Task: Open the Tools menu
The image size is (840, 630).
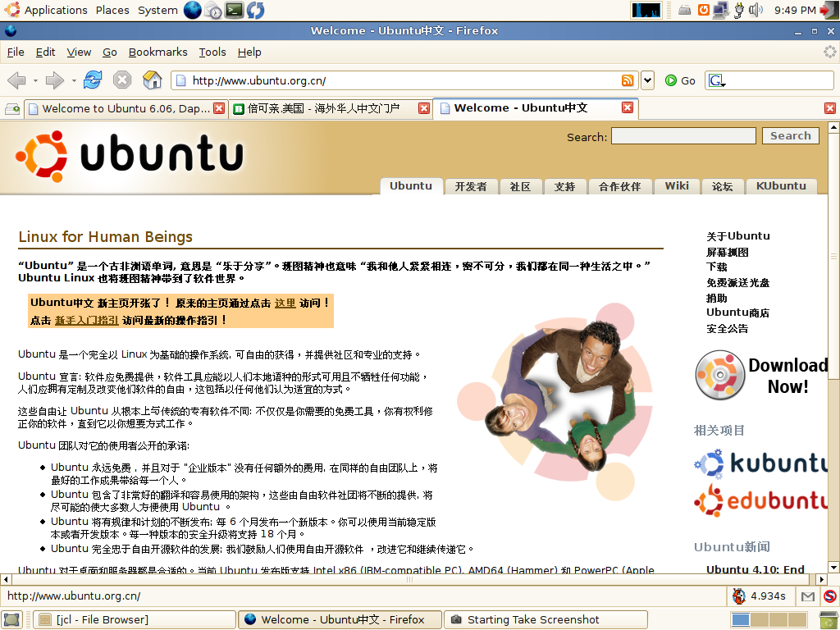Action: coord(212,52)
